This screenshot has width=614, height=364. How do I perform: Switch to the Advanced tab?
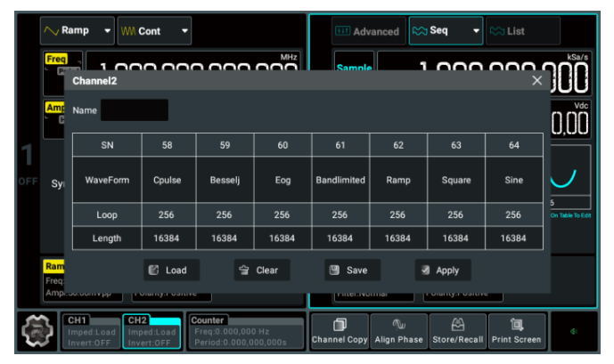(368, 31)
